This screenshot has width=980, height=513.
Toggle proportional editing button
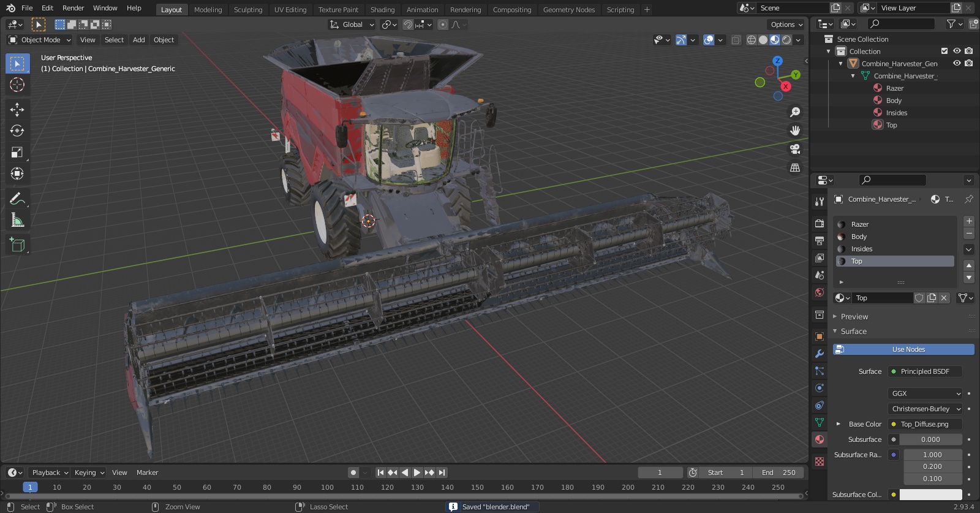tap(442, 25)
